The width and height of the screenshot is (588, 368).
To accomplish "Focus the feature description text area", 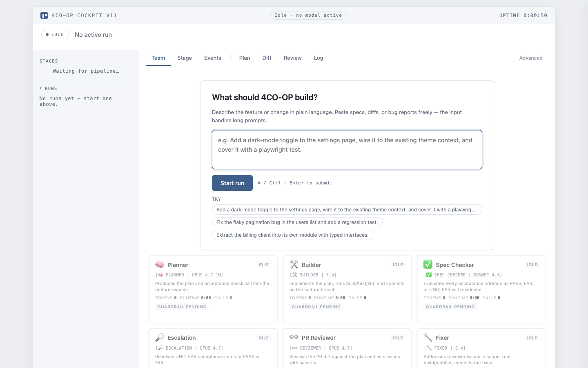I will pyautogui.click(x=347, y=150).
